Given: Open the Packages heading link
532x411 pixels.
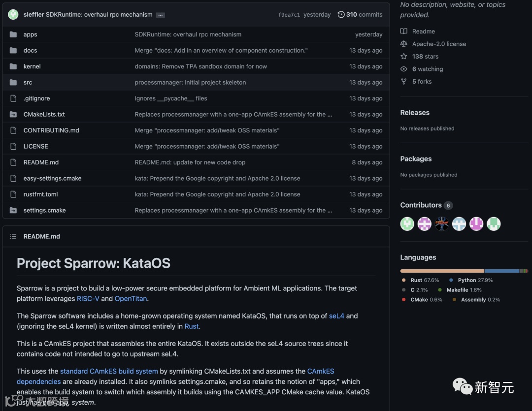Looking at the screenshot, I should tap(416, 158).
